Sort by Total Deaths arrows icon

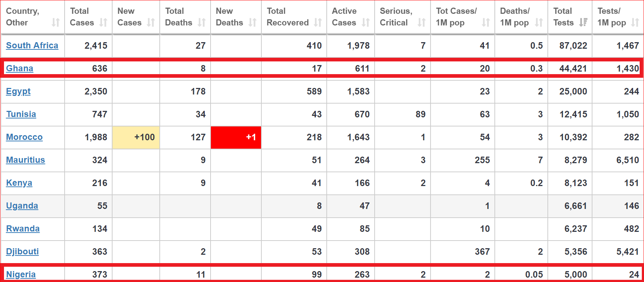[x=202, y=23]
